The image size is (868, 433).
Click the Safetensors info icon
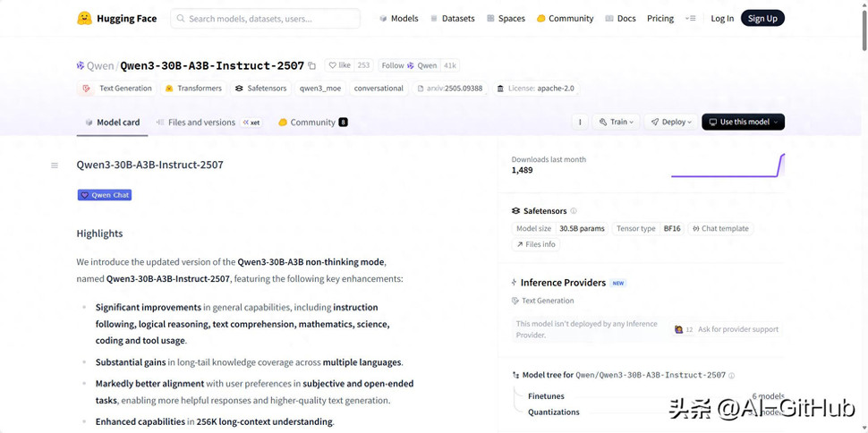[574, 211]
